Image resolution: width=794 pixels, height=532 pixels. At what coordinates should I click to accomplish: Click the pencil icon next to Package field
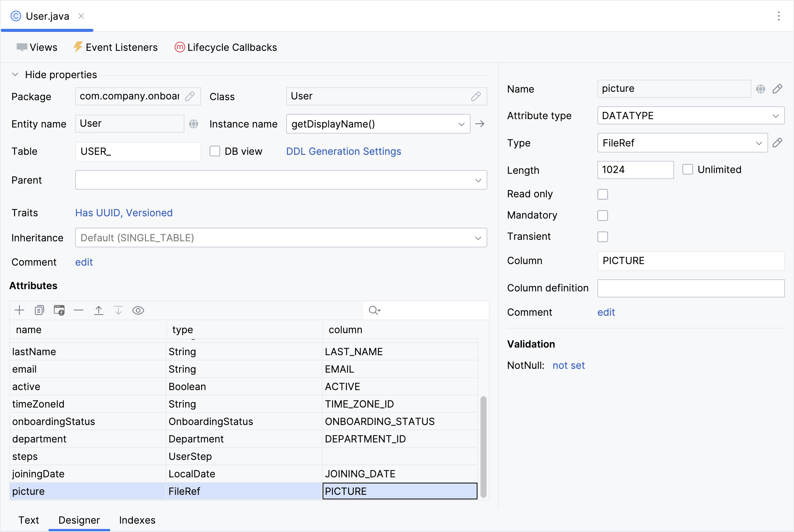(x=190, y=96)
